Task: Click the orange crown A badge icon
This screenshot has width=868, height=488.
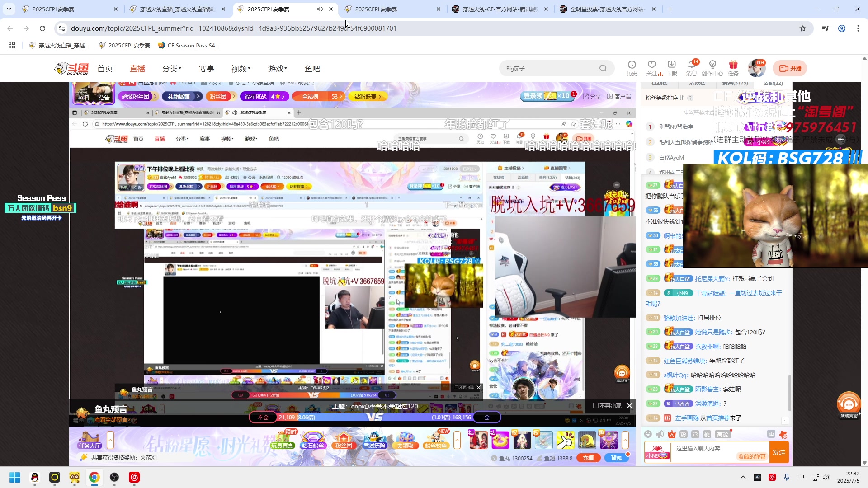Action: pyautogui.click(x=672, y=434)
